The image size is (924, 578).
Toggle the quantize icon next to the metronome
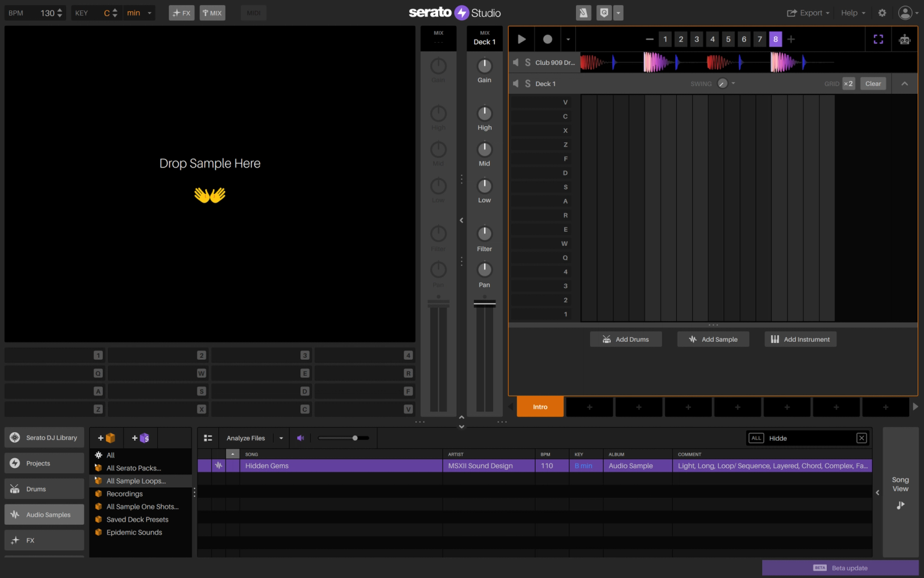604,12
